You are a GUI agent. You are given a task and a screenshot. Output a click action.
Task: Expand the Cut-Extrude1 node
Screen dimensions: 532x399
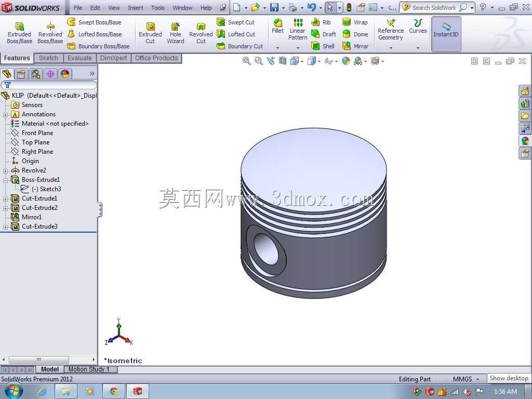click(5, 199)
